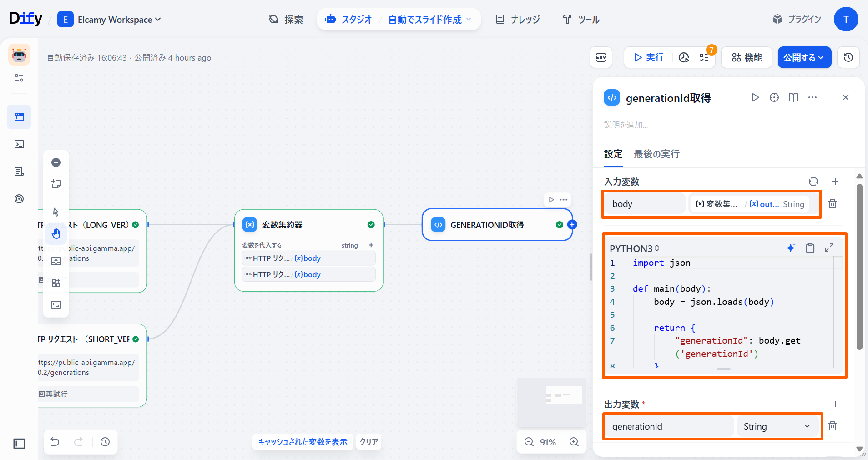Delete the body input variable
The height and width of the screenshot is (460, 868).
click(x=833, y=204)
